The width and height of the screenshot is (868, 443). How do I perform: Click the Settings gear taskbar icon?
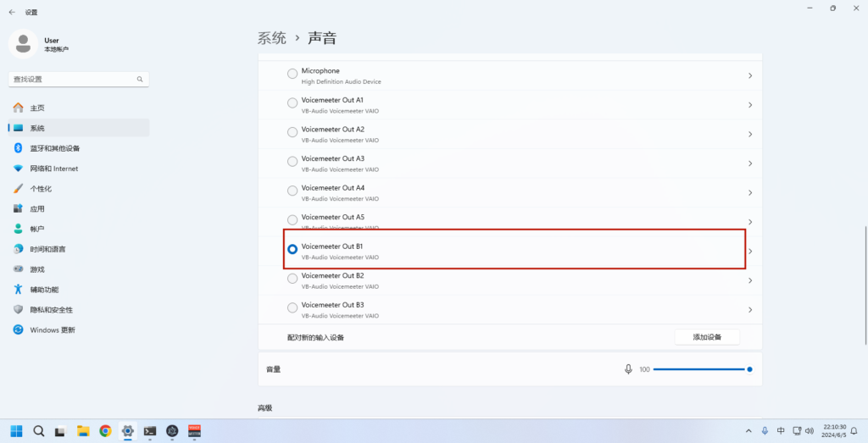(128, 431)
